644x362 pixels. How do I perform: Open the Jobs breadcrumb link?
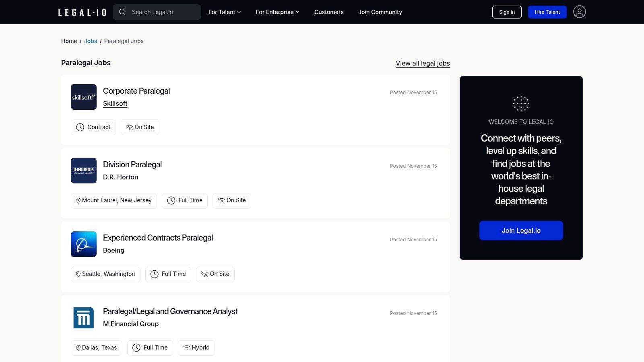point(90,41)
